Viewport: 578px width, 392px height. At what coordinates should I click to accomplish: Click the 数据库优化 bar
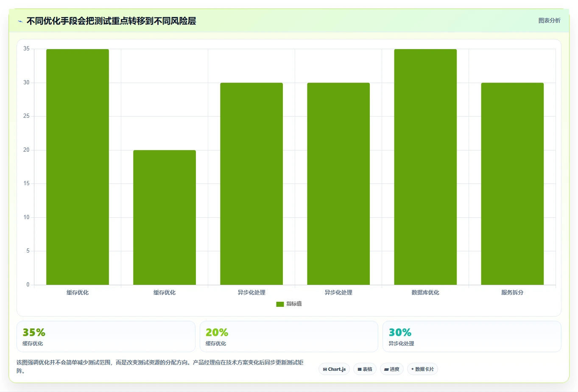(425, 167)
